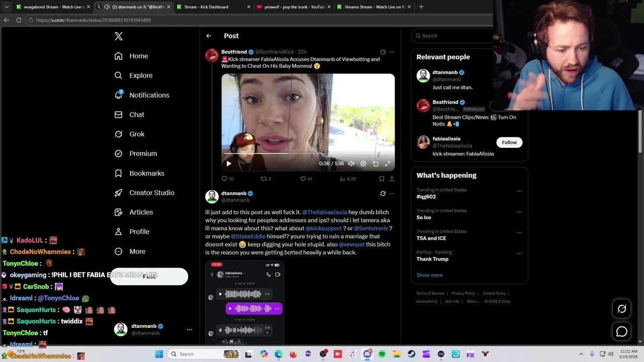Open Articles in the sidebar
The height and width of the screenshot is (362, 644).
(x=133, y=212)
